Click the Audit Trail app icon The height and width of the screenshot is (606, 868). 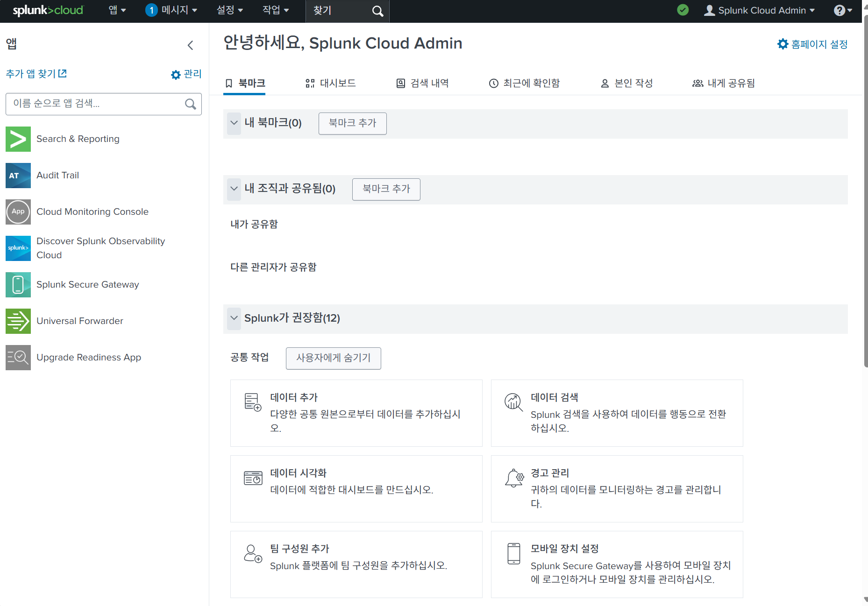(x=18, y=176)
